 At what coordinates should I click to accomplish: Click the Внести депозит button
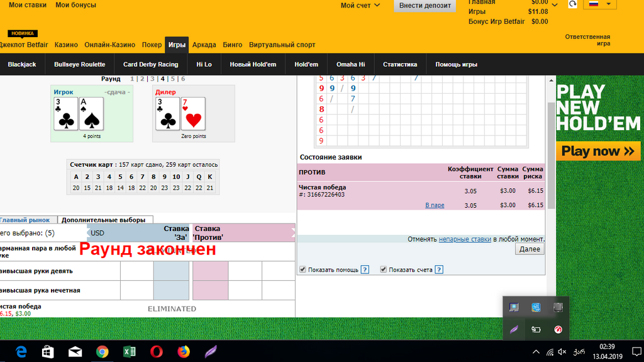425,6
